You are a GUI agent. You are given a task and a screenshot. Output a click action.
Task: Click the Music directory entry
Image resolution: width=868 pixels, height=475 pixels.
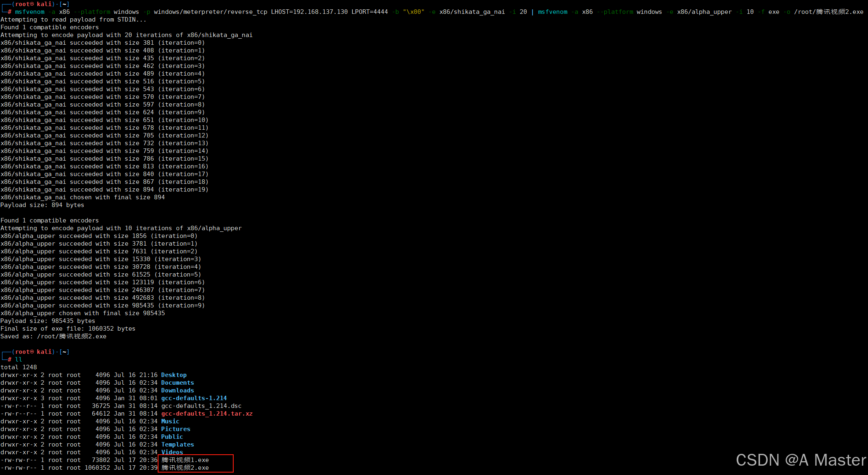[x=170, y=421]
